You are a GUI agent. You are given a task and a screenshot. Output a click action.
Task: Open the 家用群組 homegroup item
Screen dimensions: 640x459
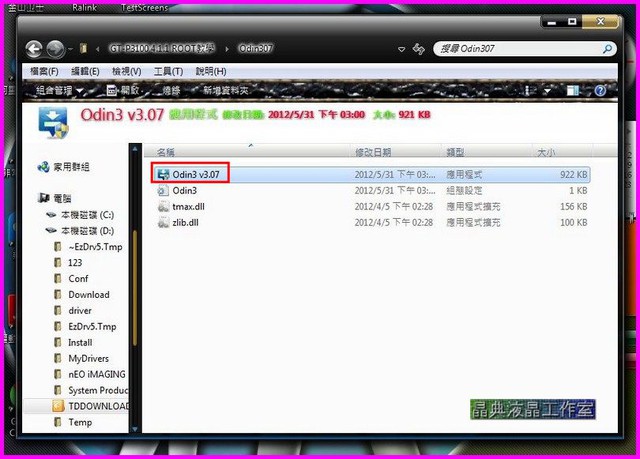[x=68, y=167]
